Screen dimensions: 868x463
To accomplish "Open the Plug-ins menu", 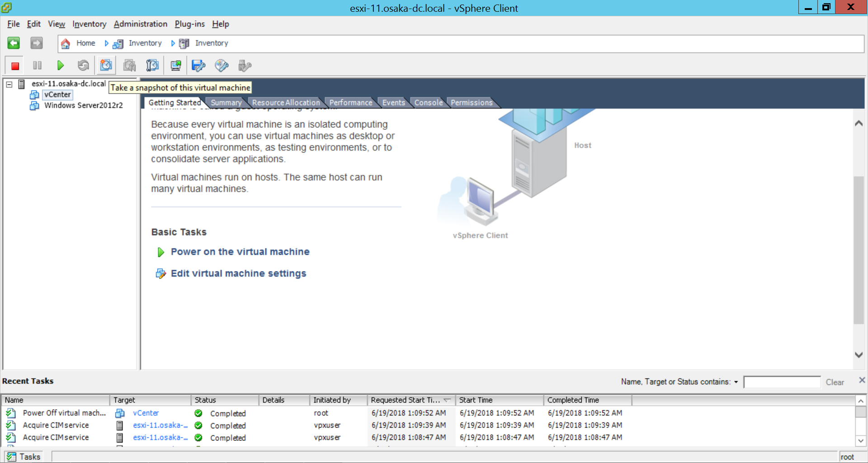I will (190, 24).
